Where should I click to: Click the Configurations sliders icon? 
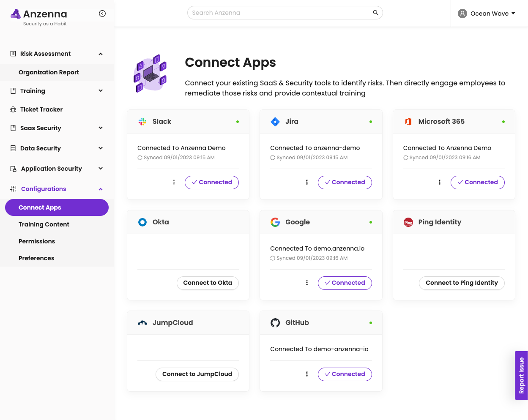[14, 189]
